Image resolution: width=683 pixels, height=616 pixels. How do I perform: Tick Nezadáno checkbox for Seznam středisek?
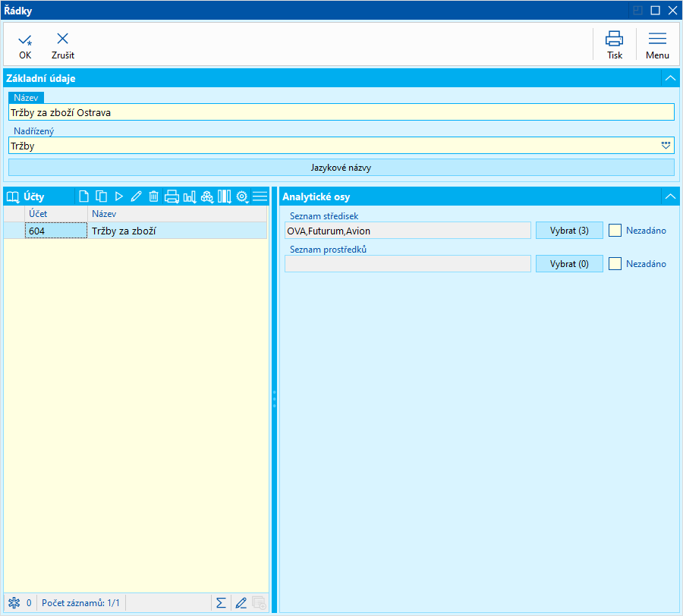click(x=615, y=230)
